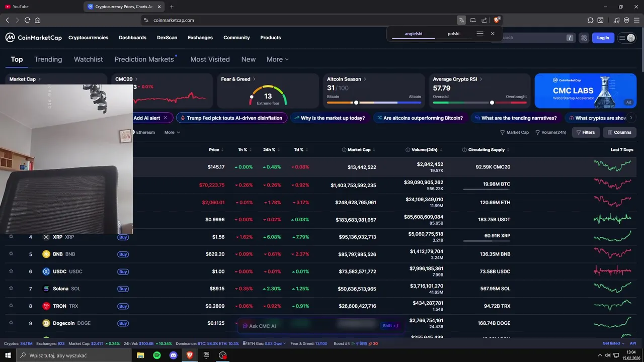Open the Dashboards menu
This screenshot has width=644, height=362.
coord(133,38)
